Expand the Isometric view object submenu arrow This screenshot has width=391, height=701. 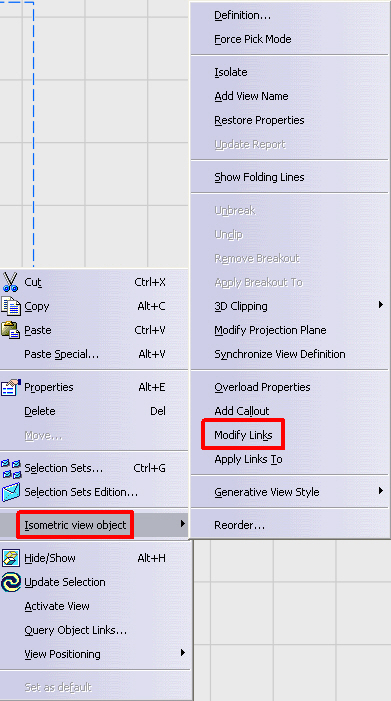(x=183, y=524)
